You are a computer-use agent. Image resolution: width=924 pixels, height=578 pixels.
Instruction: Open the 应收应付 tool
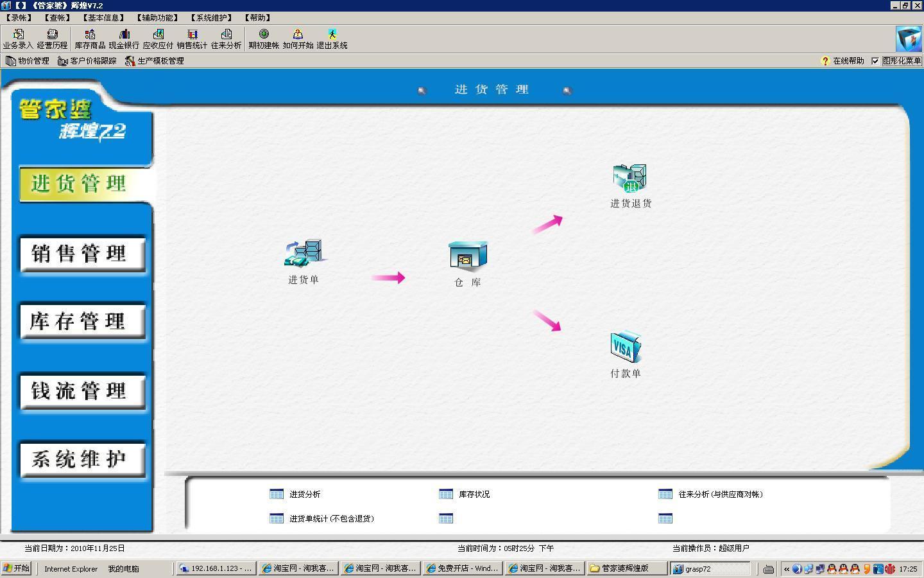point(158,38)
